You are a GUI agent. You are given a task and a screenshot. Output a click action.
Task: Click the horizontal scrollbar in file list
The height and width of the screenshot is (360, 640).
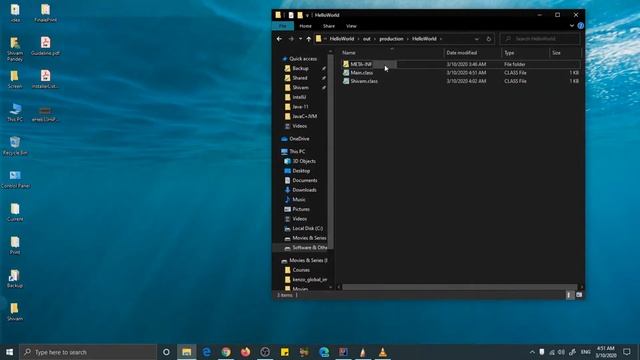[x=459, y=287]
